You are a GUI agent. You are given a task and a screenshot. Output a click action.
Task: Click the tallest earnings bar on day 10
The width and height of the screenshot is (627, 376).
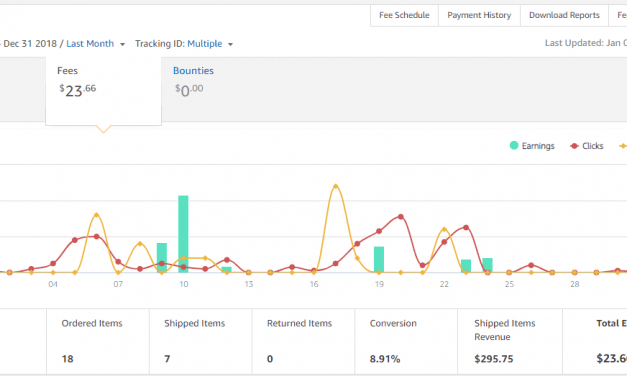coord(183,234)
